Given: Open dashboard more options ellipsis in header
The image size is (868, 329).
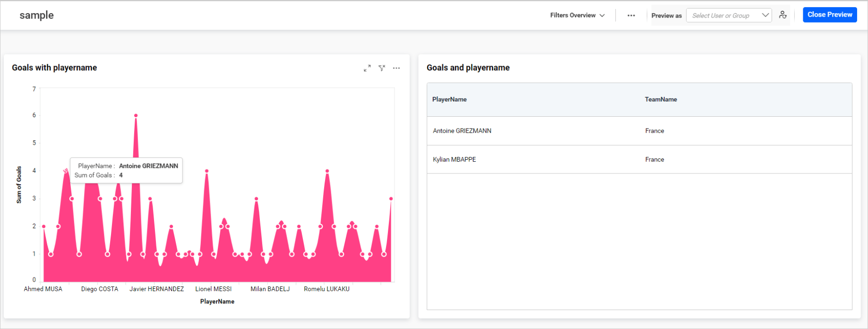Looking at the screenshot, I should pos(631,16).
